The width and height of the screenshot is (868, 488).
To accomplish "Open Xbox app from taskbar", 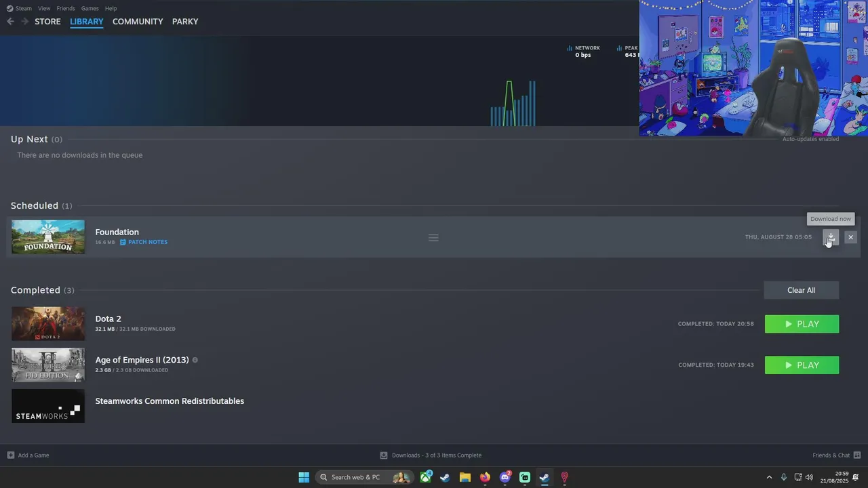I will [x=425, y=477].
